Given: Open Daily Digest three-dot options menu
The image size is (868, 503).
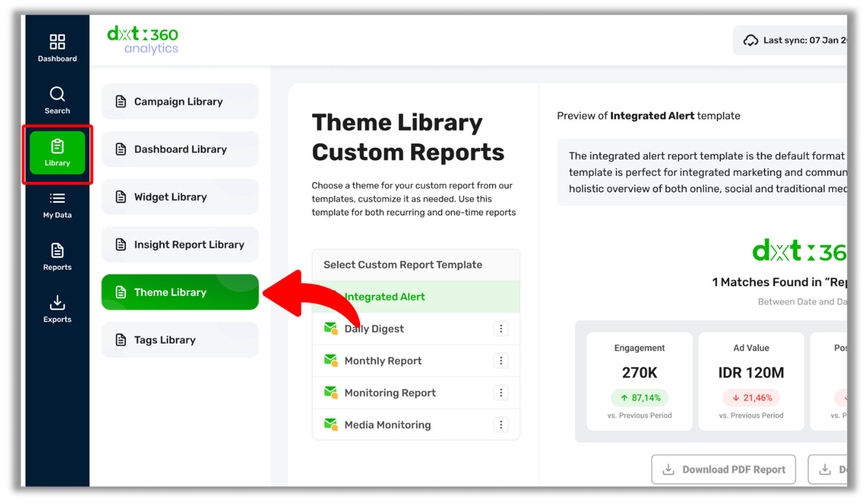Looking at the screenshot, I should (x=501, y=329).
